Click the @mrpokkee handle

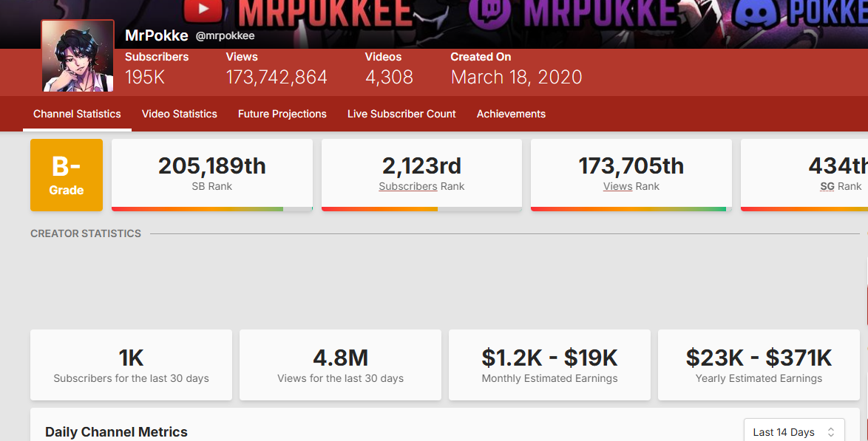coord(225,36)
